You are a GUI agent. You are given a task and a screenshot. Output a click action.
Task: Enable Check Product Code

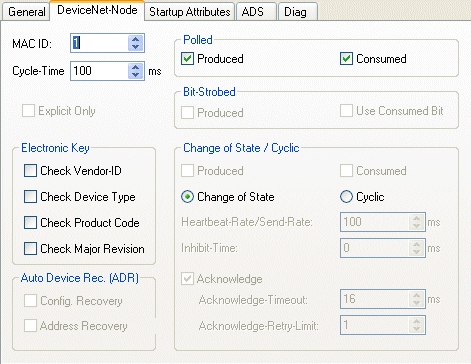30,223
